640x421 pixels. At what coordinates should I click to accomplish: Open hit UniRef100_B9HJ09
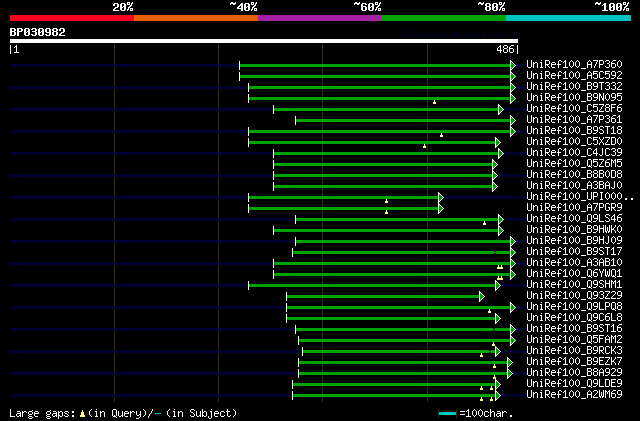[x=574, y=241]
